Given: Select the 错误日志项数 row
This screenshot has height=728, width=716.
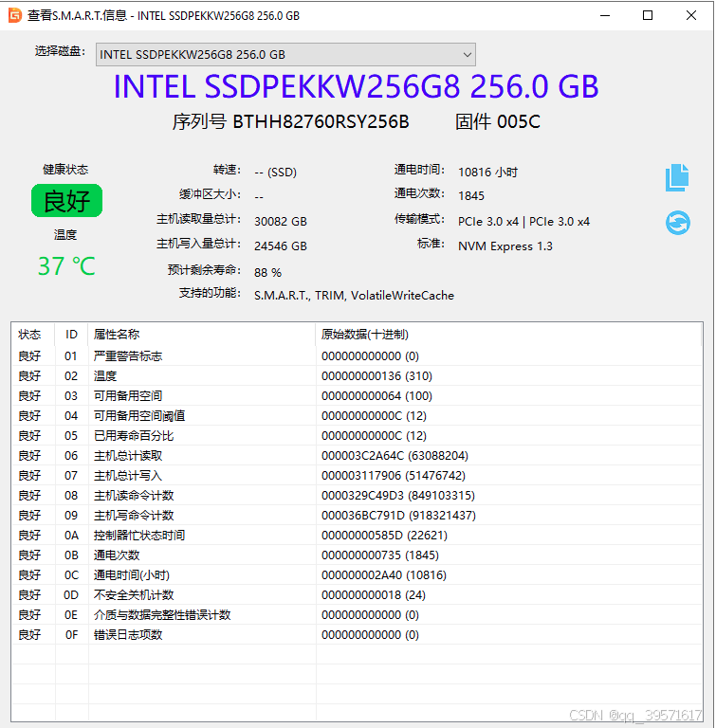Looking at the screenshot, I should (x=357, y=635).
